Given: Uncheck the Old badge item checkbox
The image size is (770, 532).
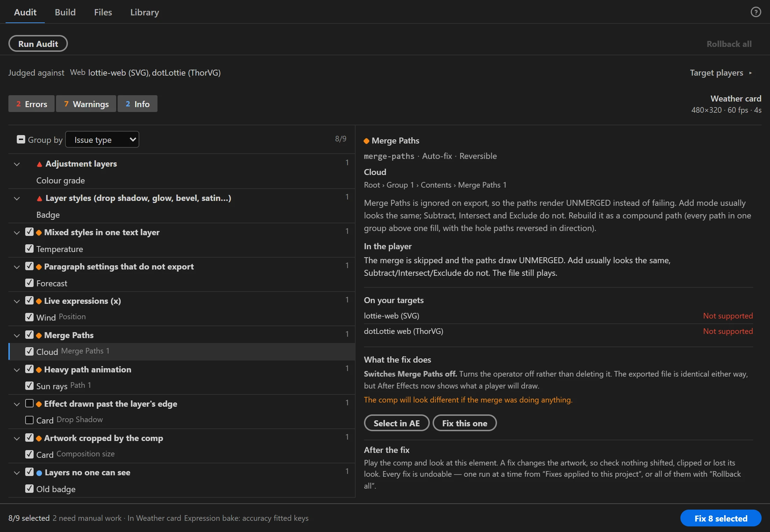Looking at the screenshot, I should (x=29, y=489).
